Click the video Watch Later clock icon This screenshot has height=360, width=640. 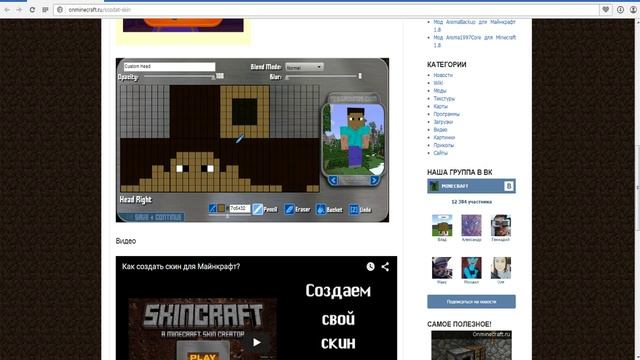370,267
